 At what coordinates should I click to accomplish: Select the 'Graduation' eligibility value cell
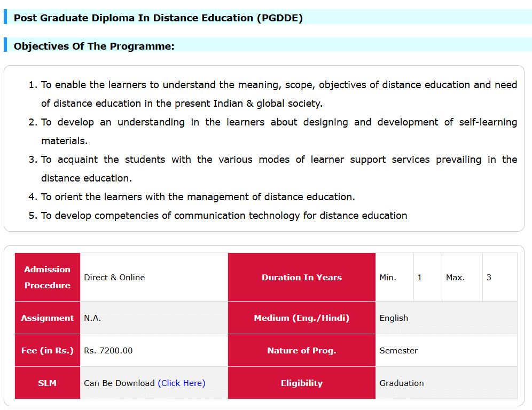(402, 383)
